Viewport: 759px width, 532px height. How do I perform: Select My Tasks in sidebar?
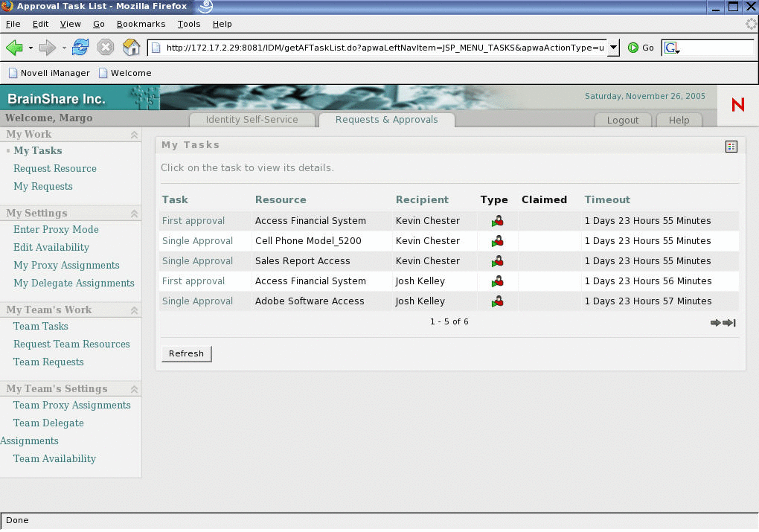(x=38, y=150)
